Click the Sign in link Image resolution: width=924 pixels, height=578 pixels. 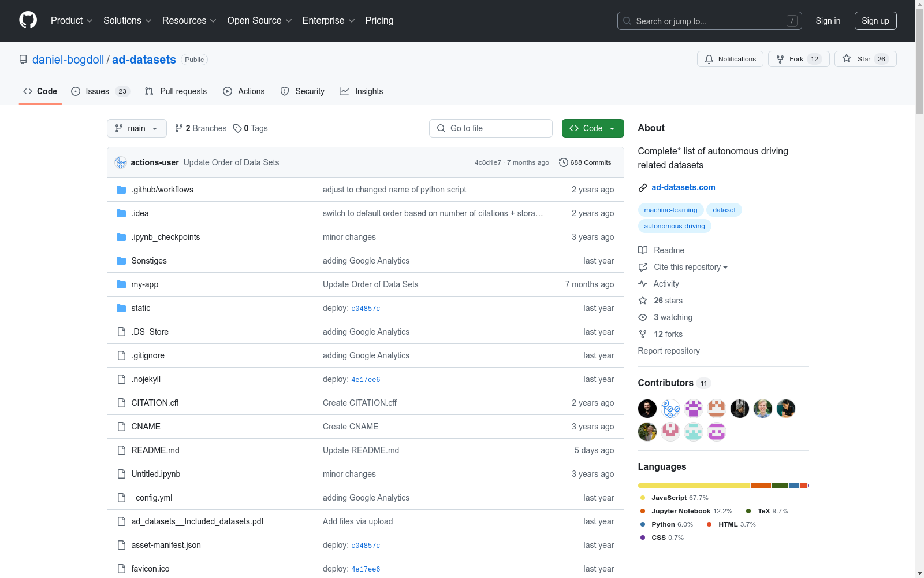point(828,21)
